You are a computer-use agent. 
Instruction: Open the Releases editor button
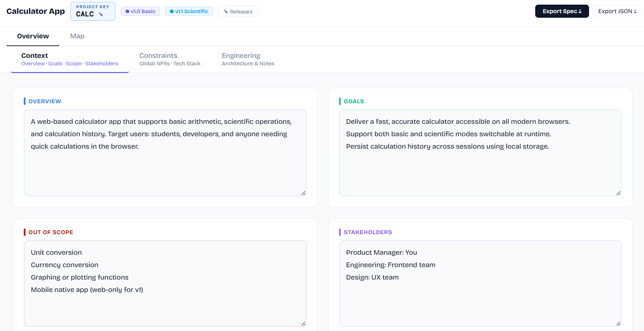coord(238,11)
